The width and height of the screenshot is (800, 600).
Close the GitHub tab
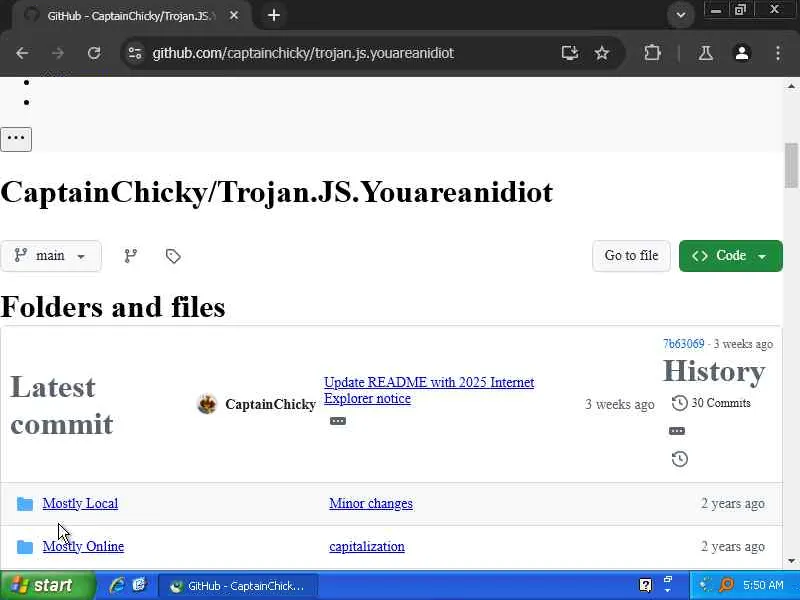pyautogui.click(x=234, y=16)
